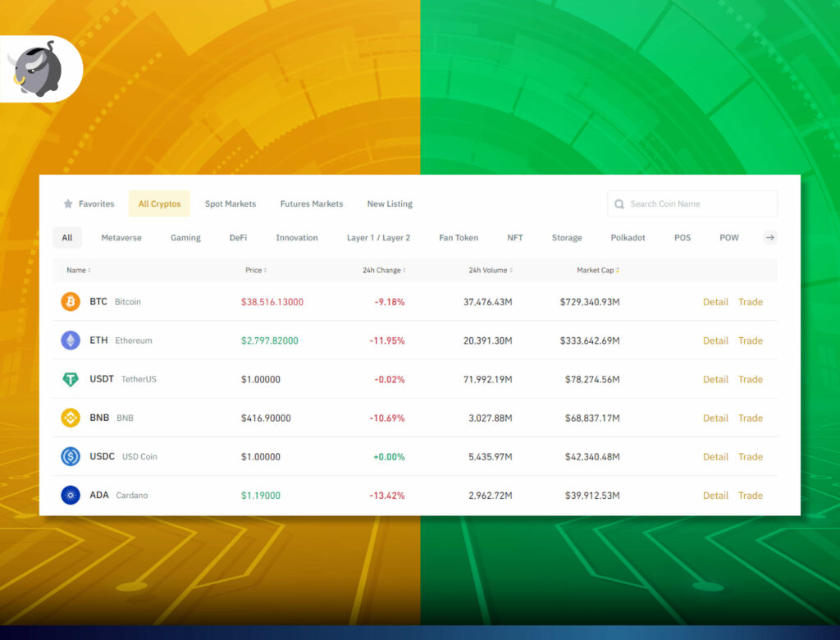Open Detail for ETH Ethereum
This screenshot has width=840, height=640.
tap(715, 341)
